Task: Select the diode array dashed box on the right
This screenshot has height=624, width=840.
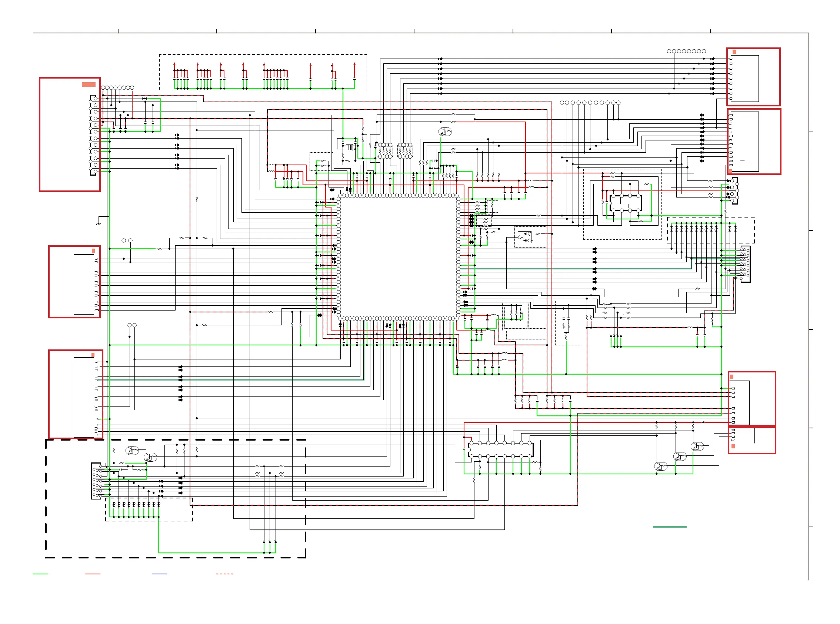Action: pyautogui.click(x=711, y=230)
